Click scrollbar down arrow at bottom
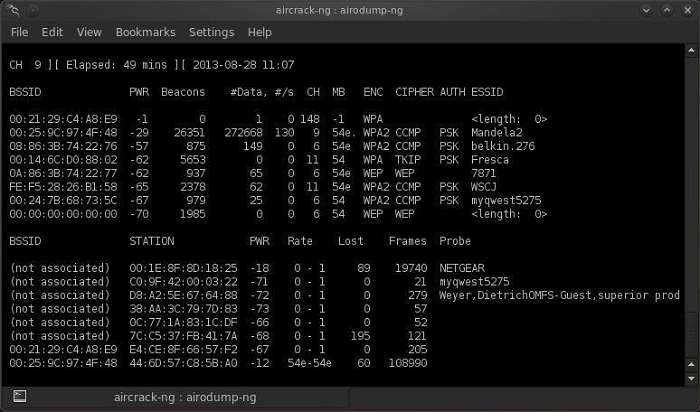 coord(692,379)
